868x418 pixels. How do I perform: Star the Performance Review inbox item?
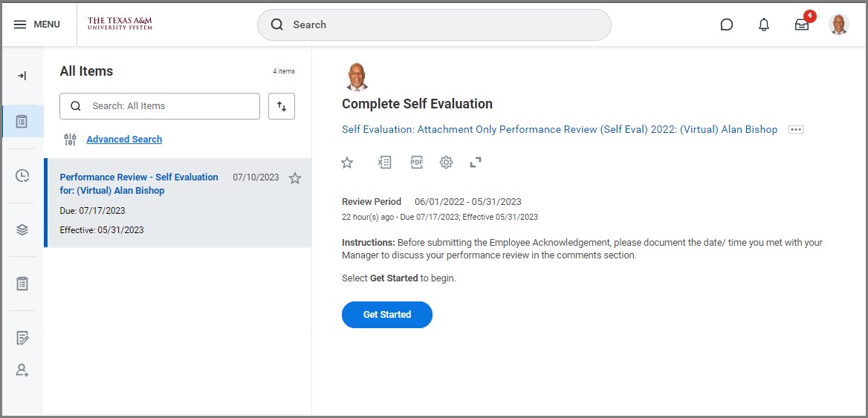click(x=295, y=178)
